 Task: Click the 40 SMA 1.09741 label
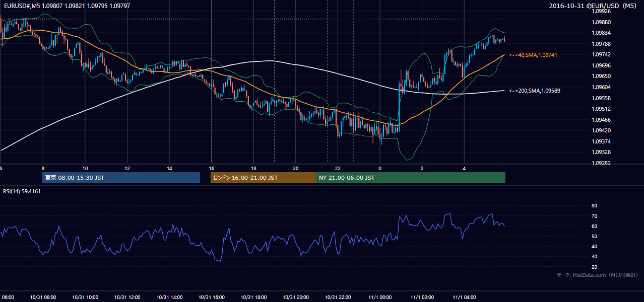tap(533, 54)
